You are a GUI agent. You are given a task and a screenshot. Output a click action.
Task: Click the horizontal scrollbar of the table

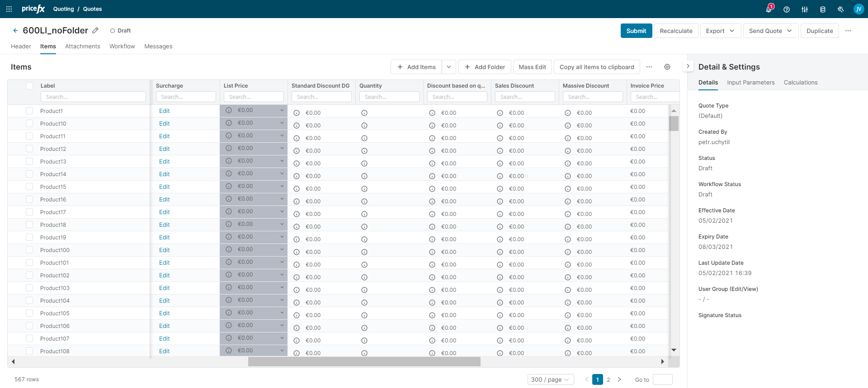tap(364, 361)
